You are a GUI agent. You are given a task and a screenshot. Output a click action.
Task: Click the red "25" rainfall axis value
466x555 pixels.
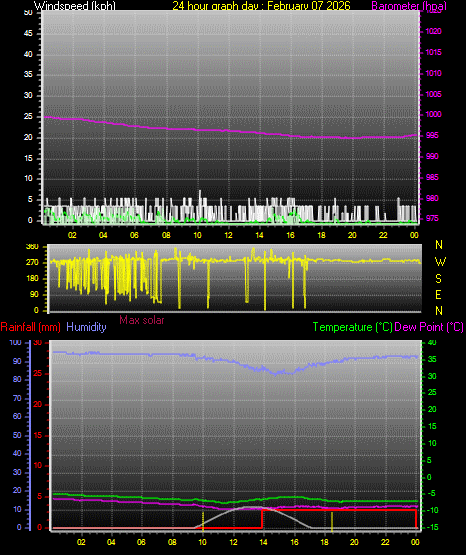(x=38, y=373)
